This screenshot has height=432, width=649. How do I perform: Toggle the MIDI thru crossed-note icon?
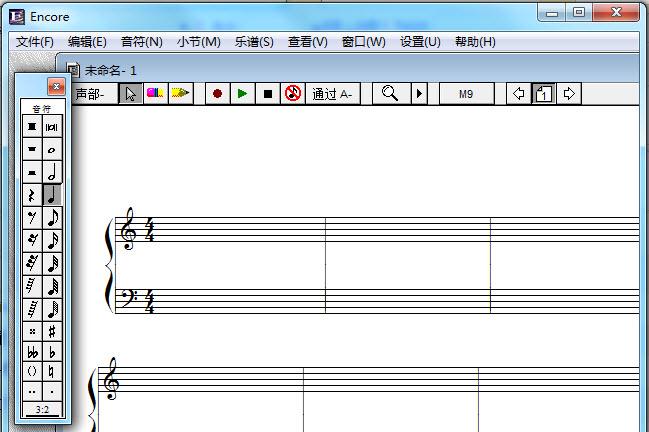tap(293, 94)
